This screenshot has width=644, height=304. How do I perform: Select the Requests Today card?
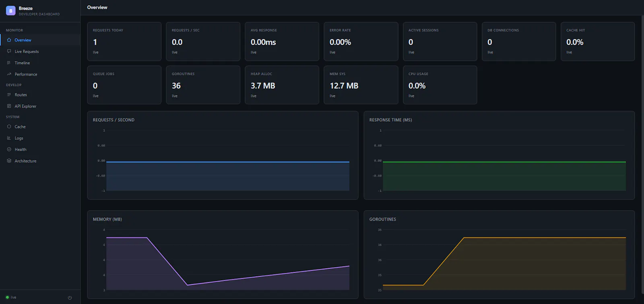pyautogui.click(x=124, y=41)
